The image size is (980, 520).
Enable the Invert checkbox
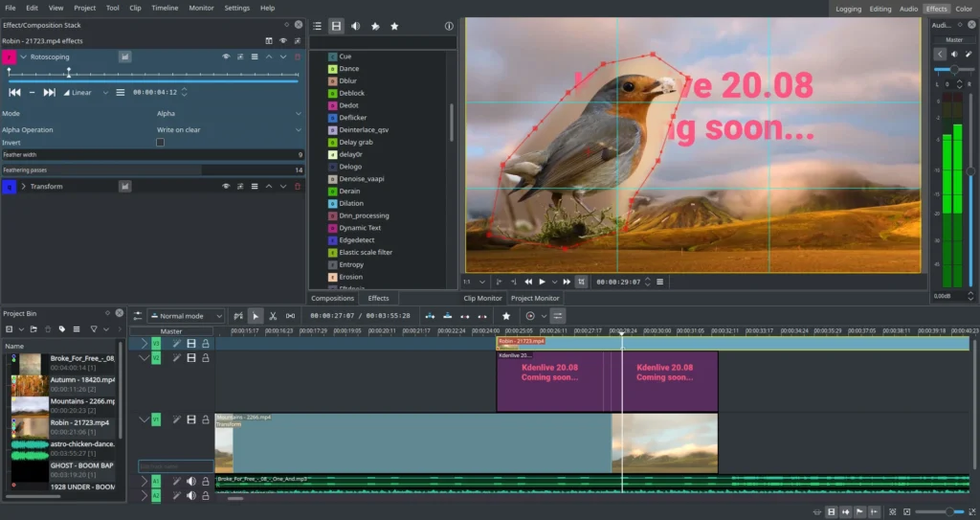pyautogui.click(x=160, y=143)
